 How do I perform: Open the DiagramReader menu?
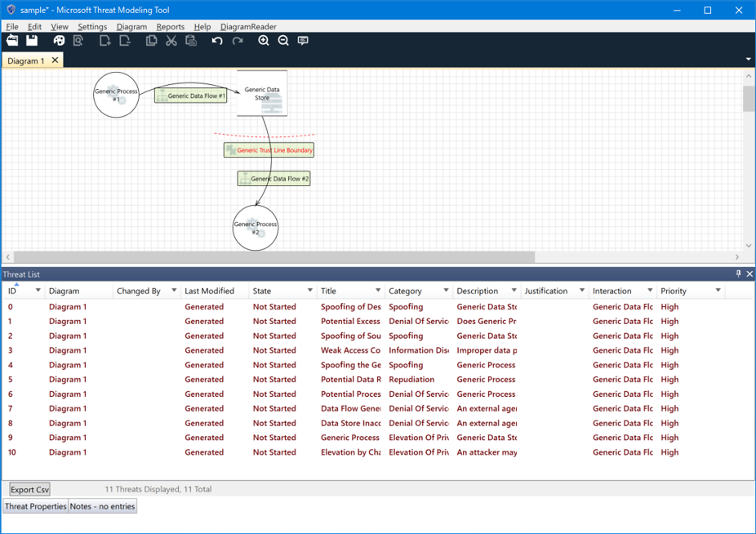pos(248,26)
